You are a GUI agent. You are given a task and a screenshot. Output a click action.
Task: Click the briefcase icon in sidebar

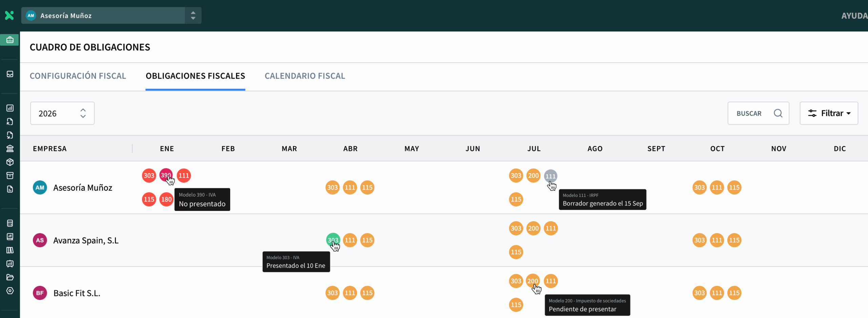tap(10, 40)
